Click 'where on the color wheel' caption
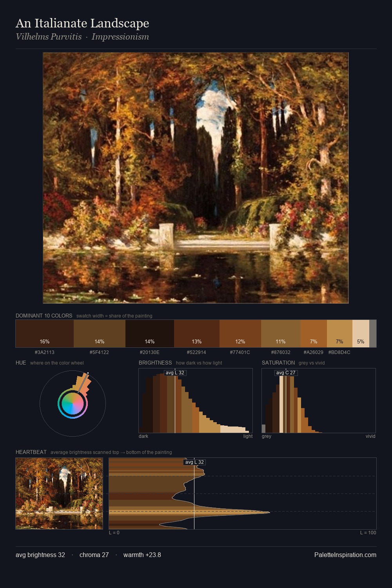 (57, 363)
